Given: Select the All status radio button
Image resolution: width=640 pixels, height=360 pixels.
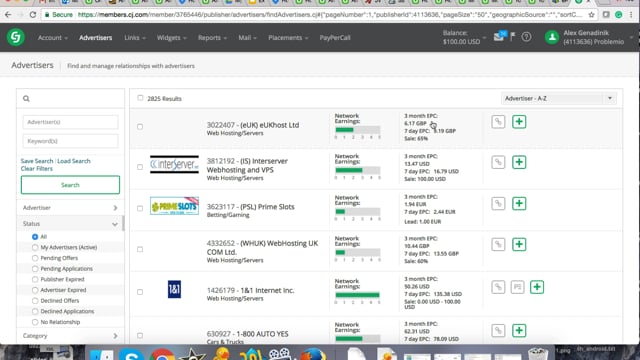Looking at the screenshot, I should coord(35,237).
